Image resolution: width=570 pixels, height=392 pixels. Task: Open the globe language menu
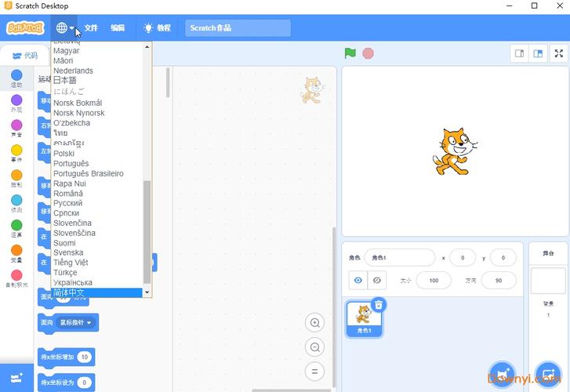coord(64,28)
